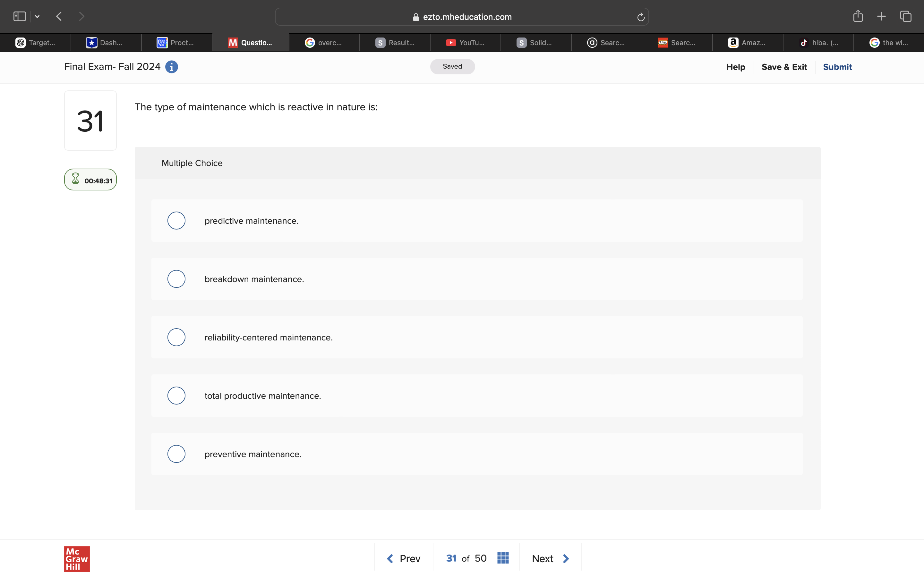Choose the breakdown maintenance radio button
Screen dimensions: 924x577
(176, 279)
